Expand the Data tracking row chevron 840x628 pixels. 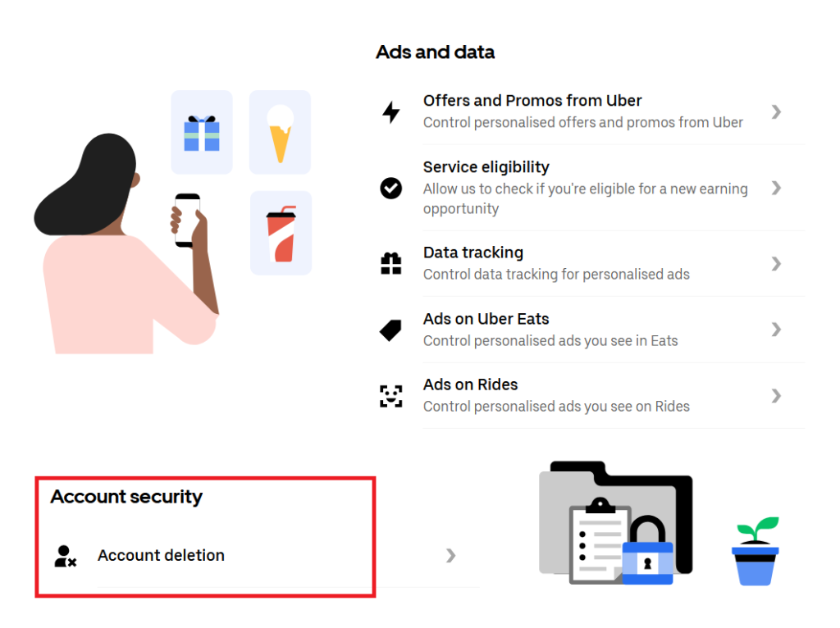point(776,263)
